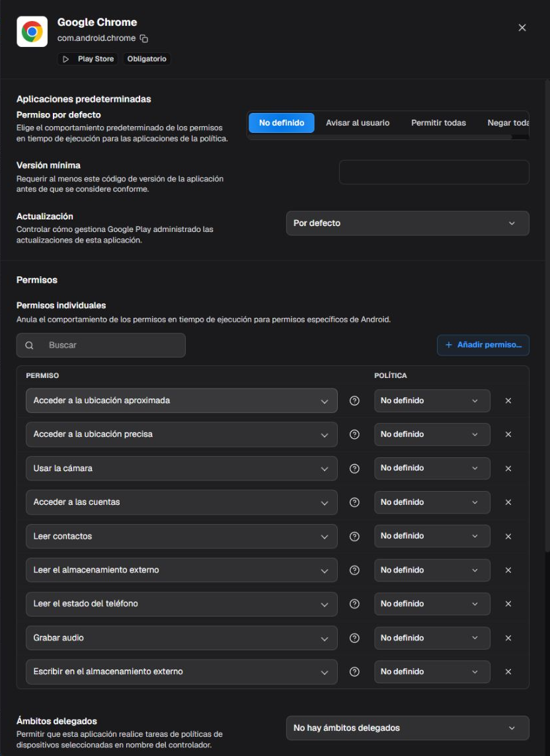550x756 pixels.
Task: Show help for Leer el estado del teléfono
Action: [x=354, y=604]
